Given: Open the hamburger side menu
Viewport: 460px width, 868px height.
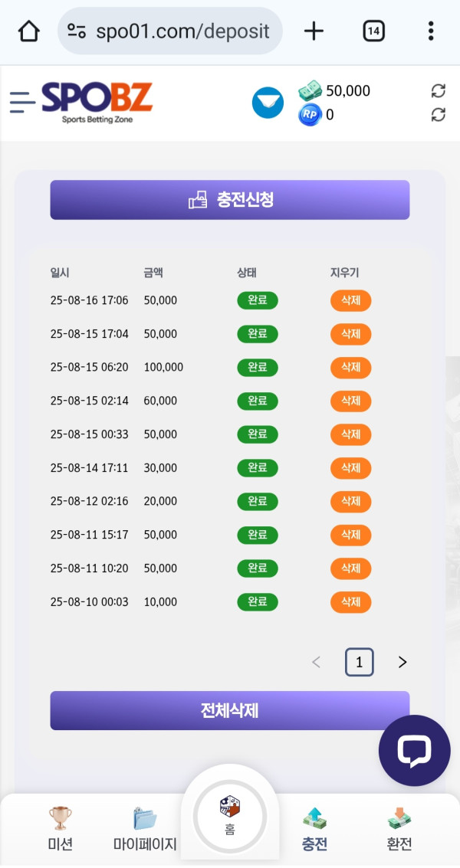Looking at the screenshot, I should pyautogui.click(x=22, y=102).
